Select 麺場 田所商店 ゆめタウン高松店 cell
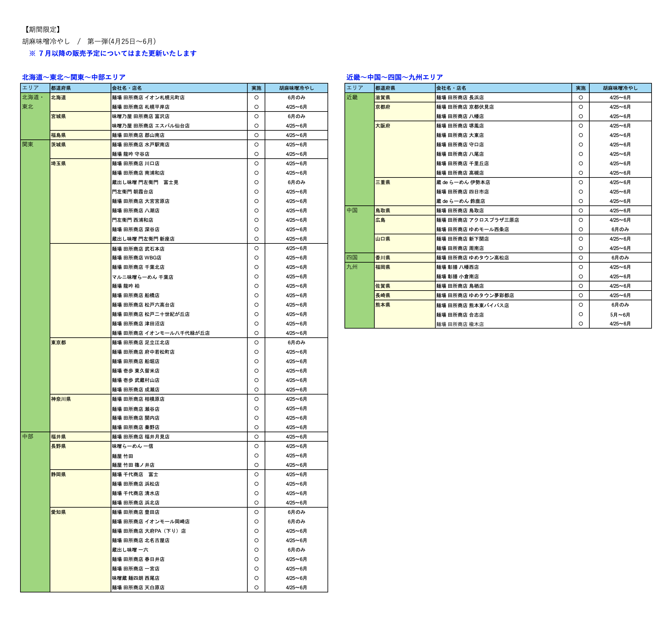Viewport: 672px width, 632px height. [x=503, y=258]
